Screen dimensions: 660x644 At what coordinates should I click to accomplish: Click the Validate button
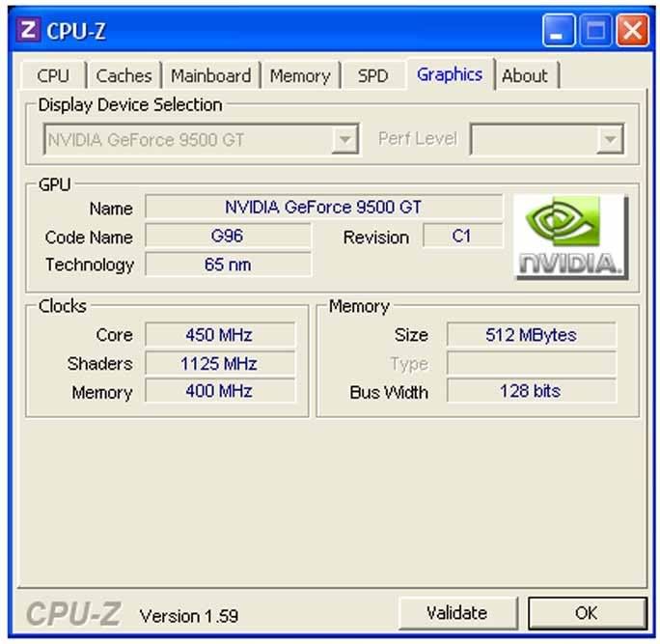pyautogui.click(x=457, y=613)
